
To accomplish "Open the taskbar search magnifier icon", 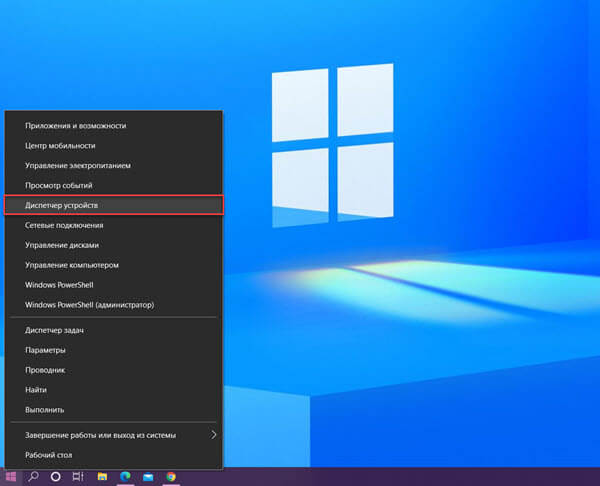I will [33, 477].
